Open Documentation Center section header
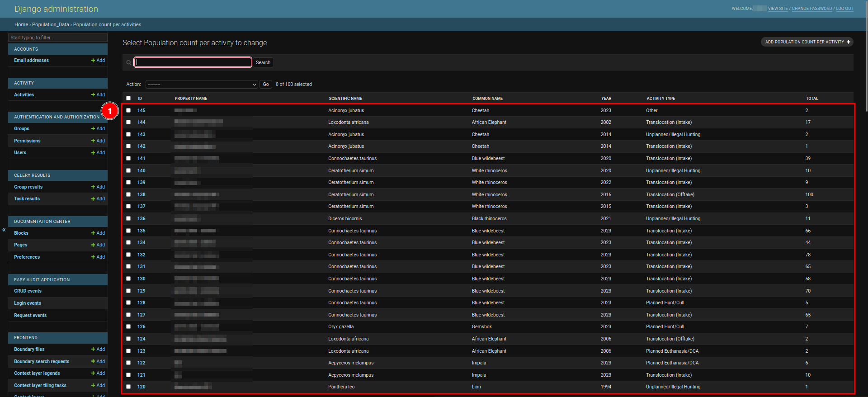 point(42,222)
